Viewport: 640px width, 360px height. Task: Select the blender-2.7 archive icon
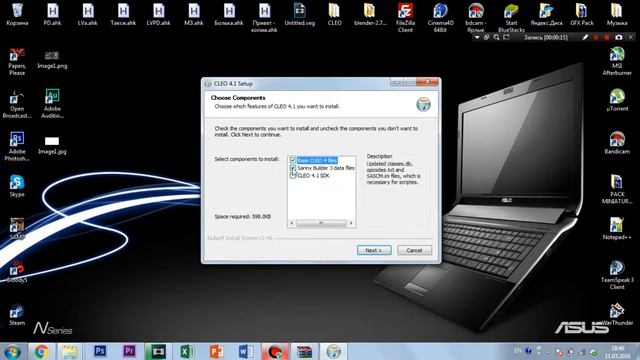(x=370, y=14)
